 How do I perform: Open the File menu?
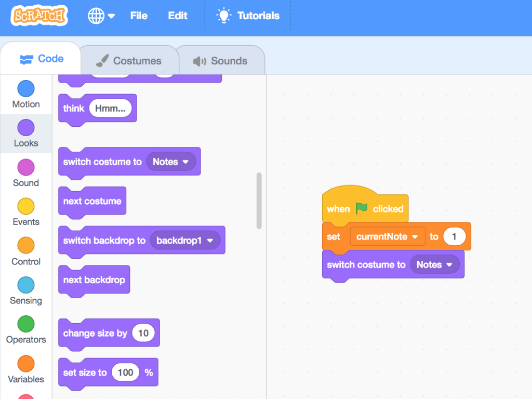coord(139,16)
